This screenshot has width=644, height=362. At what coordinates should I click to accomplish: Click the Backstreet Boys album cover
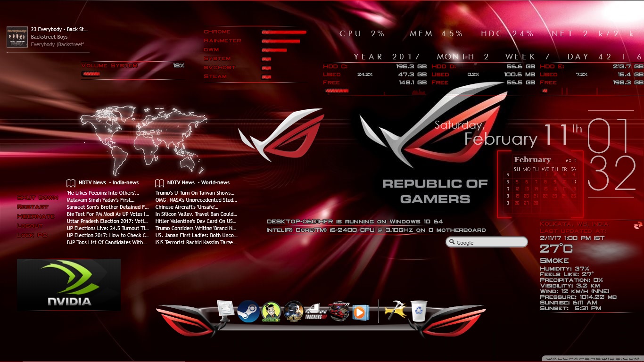click(17, 37)
